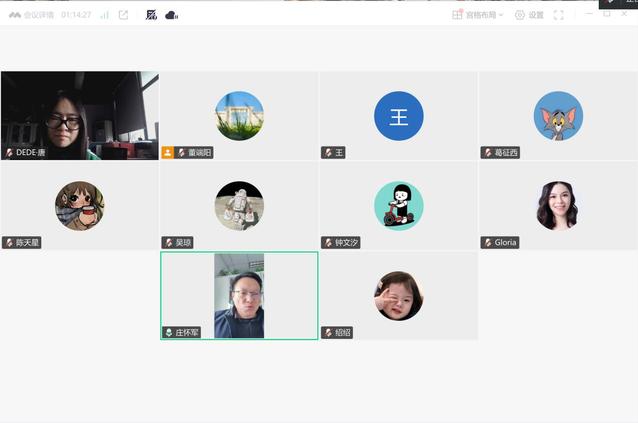Viewport: 638px width, 423px height.
Task: Click the 昭昭 participant name label
Action: [342, 332]
